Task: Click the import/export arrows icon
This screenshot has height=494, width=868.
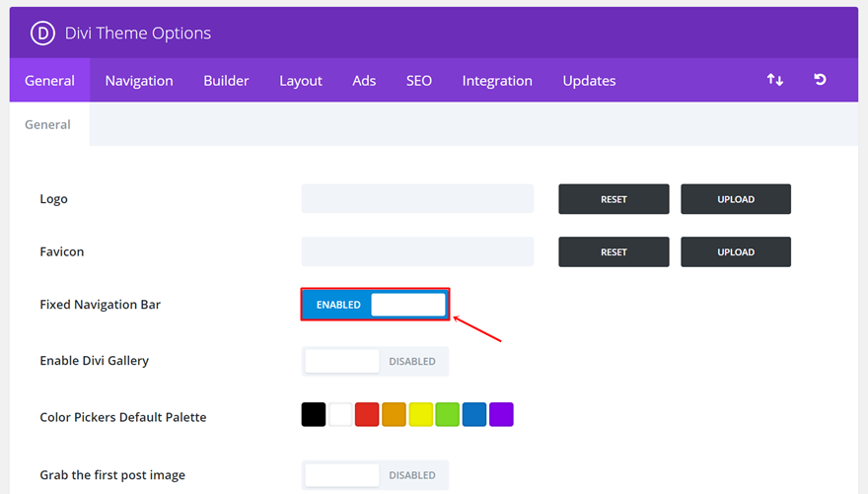Action: pos(775,80)
